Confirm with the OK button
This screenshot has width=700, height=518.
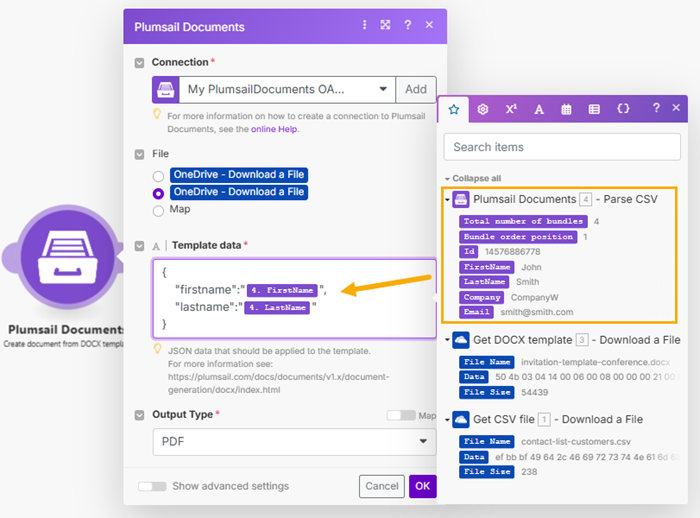[x=422, y=486]
